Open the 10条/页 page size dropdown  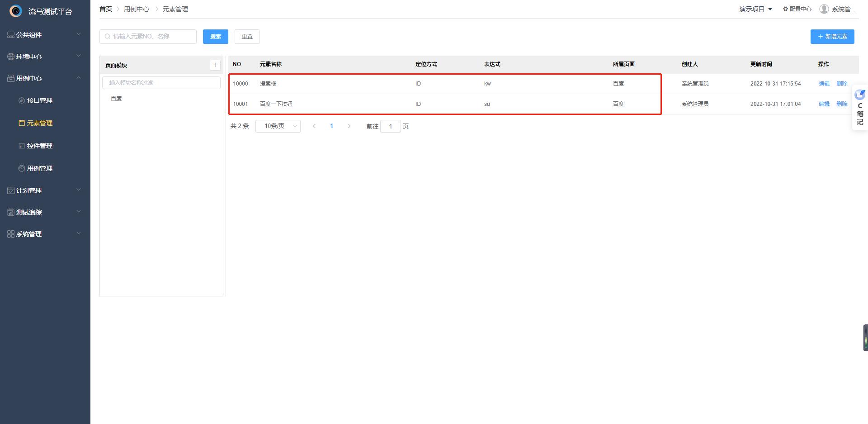[278, 126]
